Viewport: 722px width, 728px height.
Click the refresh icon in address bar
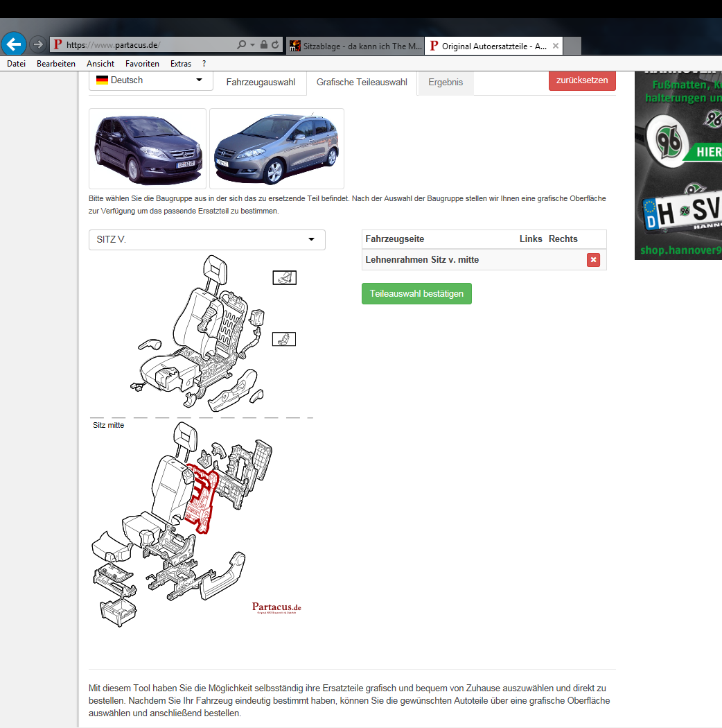275,45
